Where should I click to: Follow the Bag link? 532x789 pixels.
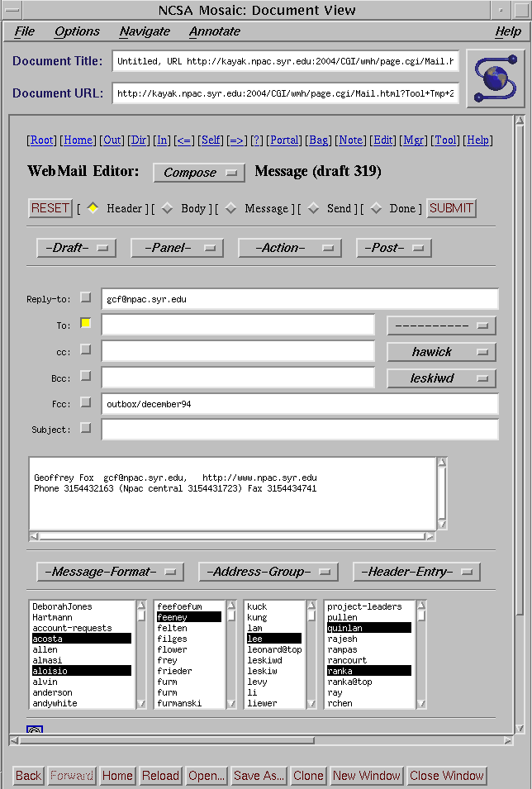coord(319,140)
